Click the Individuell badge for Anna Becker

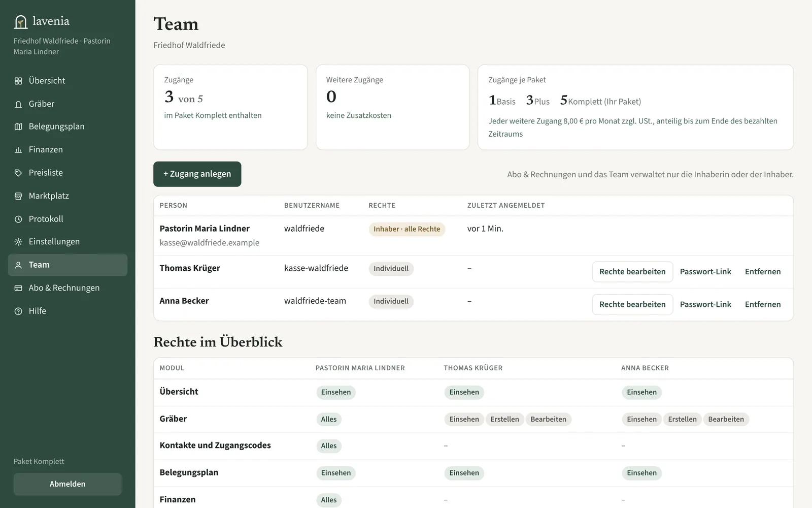tap(391, 301)
